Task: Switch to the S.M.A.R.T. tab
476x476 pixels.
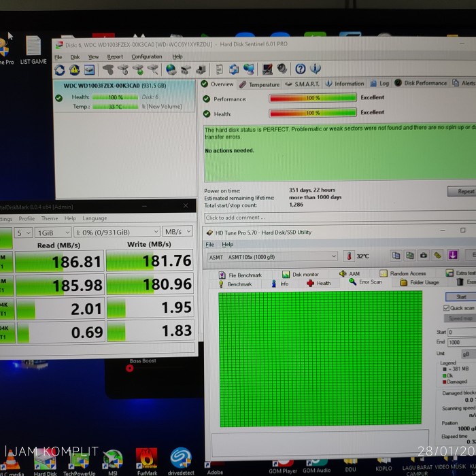Action: [x=303, y=84]
